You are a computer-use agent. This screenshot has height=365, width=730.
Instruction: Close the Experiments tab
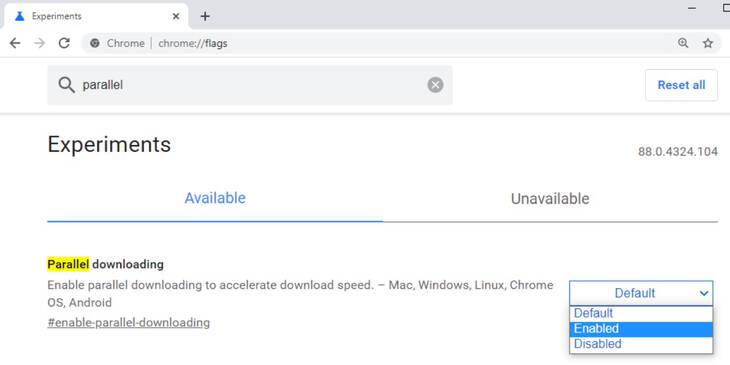pos(176,16)
